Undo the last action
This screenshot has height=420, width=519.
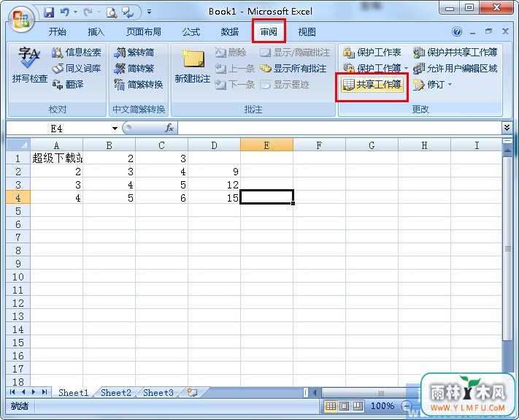tap(64, 12)
